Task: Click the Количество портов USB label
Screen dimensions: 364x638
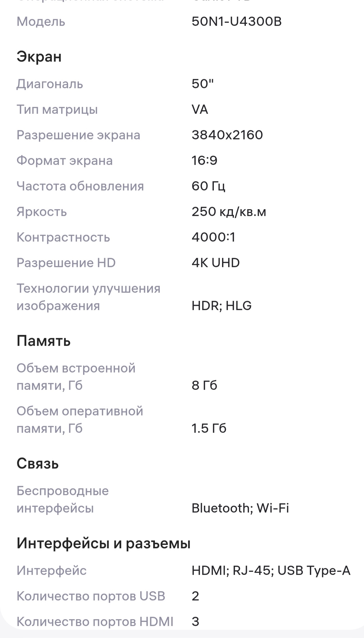Action: pyautogui.click(x=91, y=596)
